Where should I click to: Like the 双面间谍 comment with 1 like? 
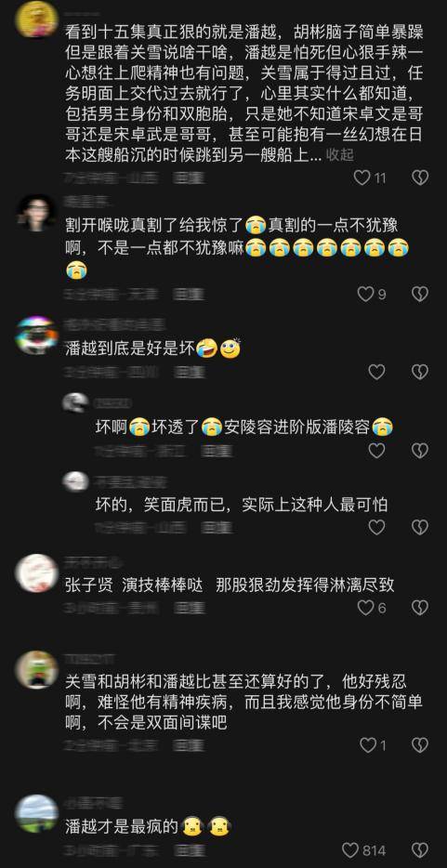[x=368, y=745]
